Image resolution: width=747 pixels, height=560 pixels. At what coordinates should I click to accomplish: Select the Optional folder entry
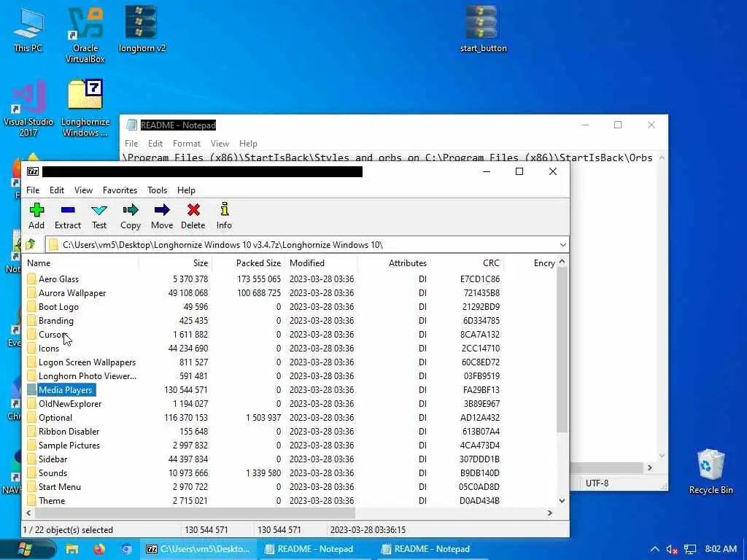point(55,417)
